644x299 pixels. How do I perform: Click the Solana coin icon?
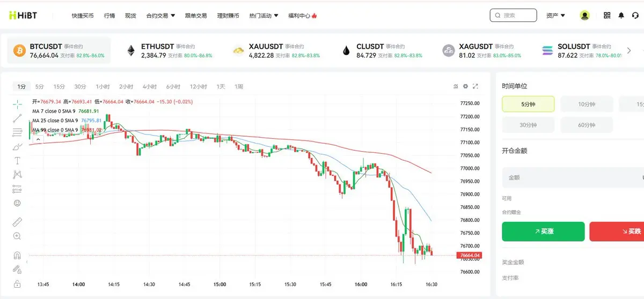[x=547, y=51]
